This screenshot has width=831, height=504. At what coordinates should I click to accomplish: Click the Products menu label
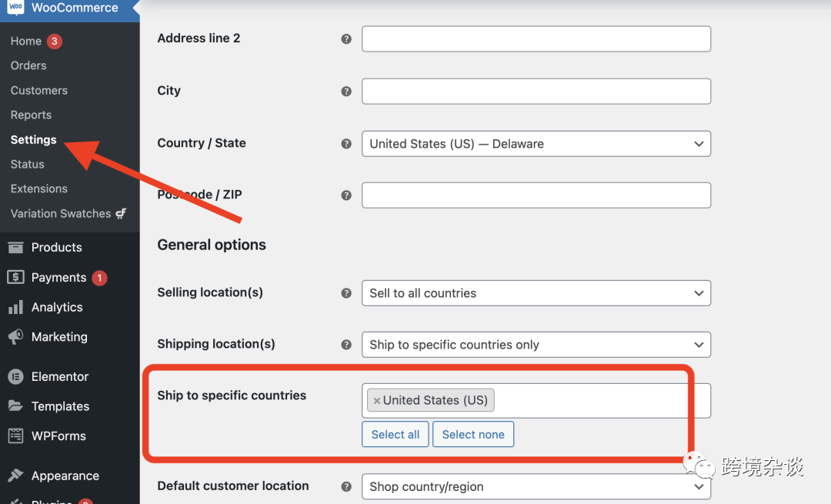pos(57,247)
